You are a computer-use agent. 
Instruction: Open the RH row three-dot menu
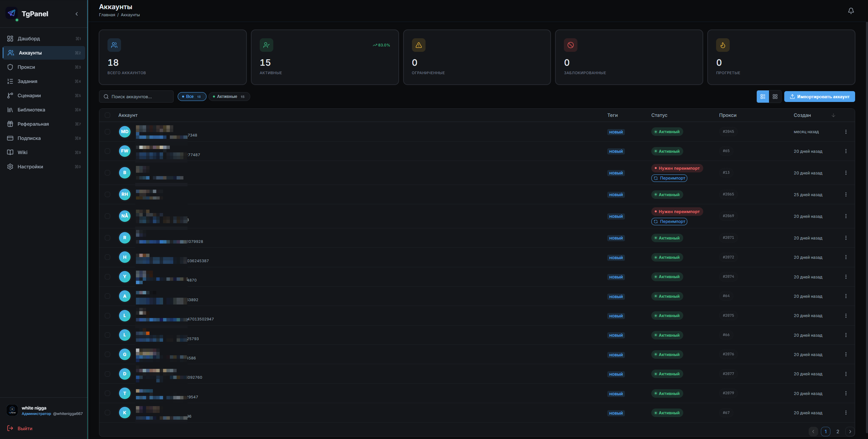(846, 194)
